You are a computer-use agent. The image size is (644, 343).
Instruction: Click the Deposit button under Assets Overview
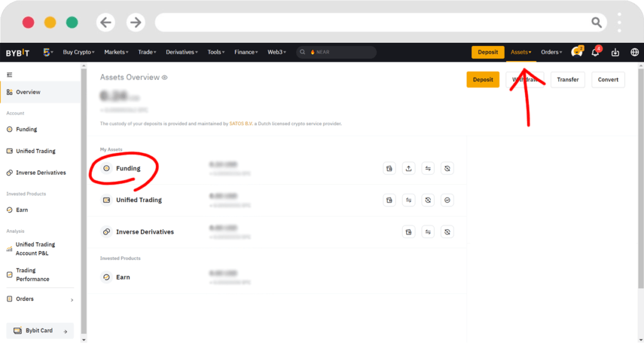(483, 80)
